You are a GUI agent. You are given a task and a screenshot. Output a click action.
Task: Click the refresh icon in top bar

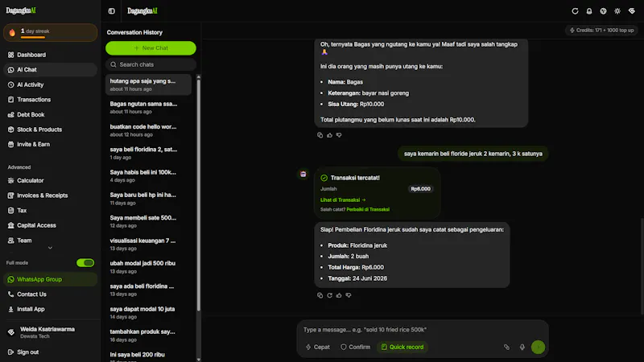tap(575, 11)
